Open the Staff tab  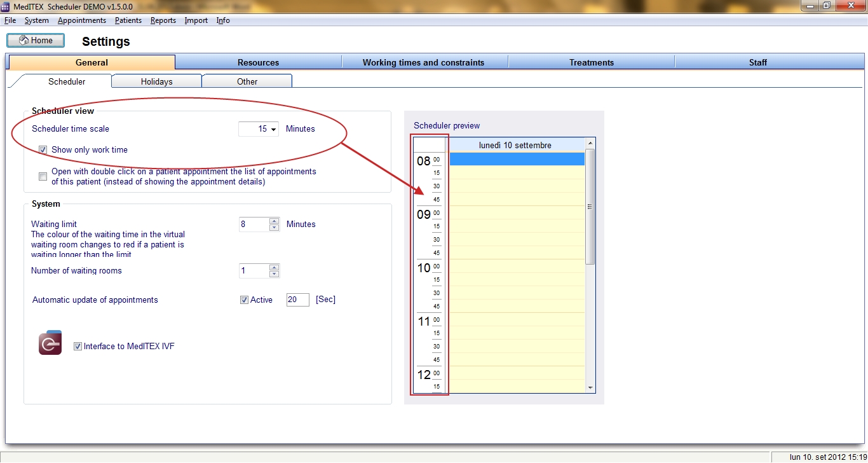pyautogui.click(x=758, y=62)
